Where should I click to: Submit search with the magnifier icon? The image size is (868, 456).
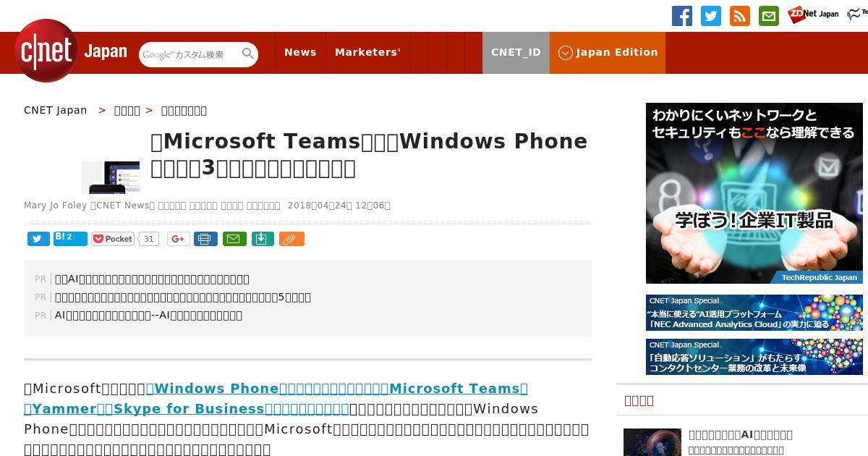(x=248, y=54)
